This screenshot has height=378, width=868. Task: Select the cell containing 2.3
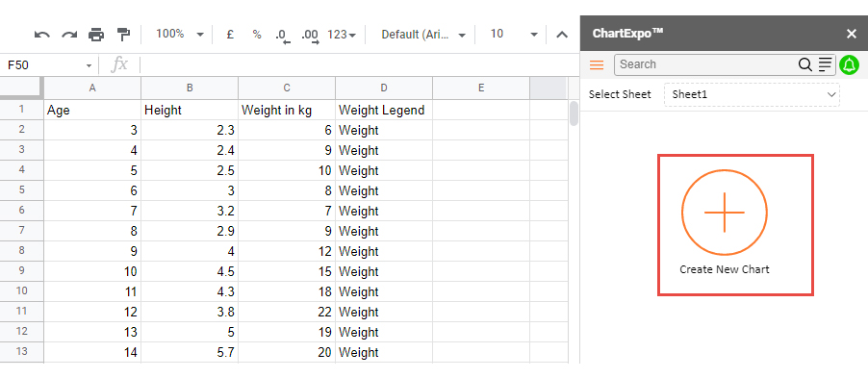(x=190, y=130)
